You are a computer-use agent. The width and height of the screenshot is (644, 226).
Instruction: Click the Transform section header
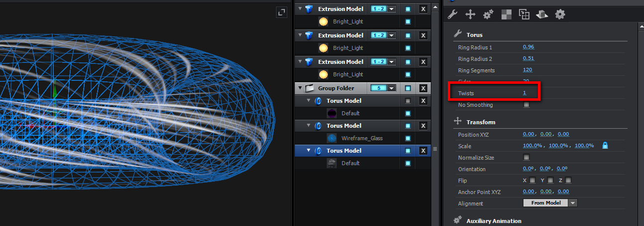pyautogui.click(x=481, y=122)
